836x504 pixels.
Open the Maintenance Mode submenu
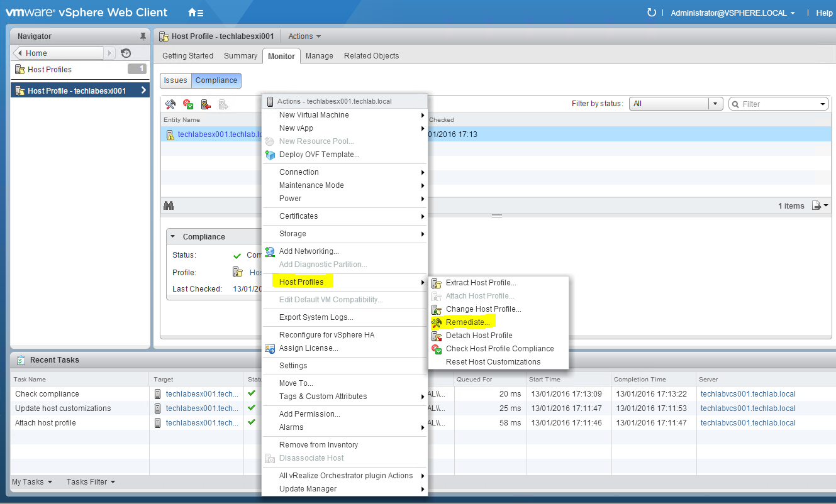coord(345,185)
